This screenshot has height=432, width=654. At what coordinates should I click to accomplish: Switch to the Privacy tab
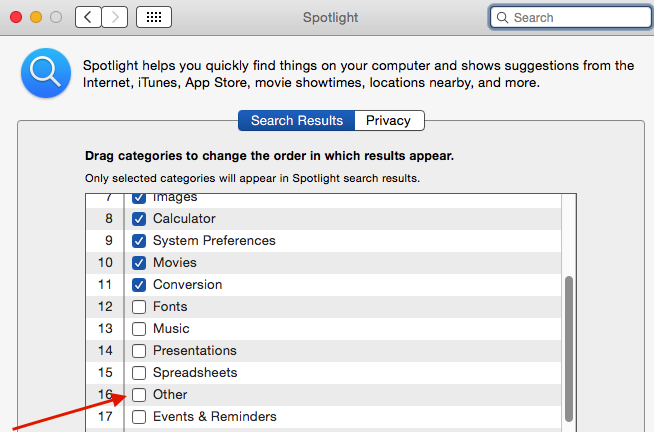(x=389, y=121)
